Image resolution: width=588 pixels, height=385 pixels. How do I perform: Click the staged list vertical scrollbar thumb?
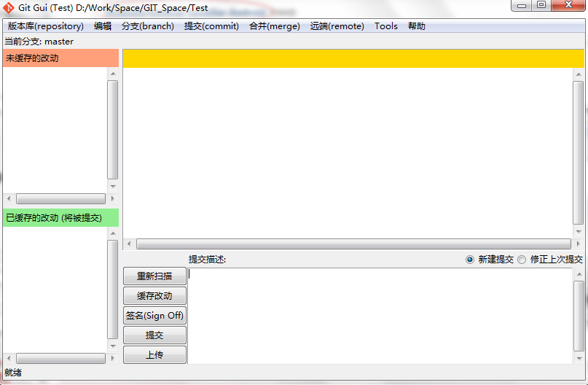coord(113,289)
